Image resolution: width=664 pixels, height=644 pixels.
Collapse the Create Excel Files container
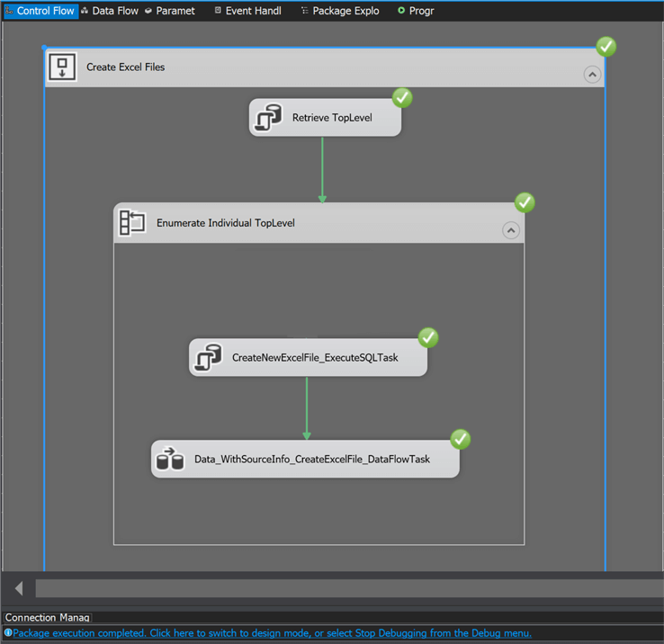592,75
